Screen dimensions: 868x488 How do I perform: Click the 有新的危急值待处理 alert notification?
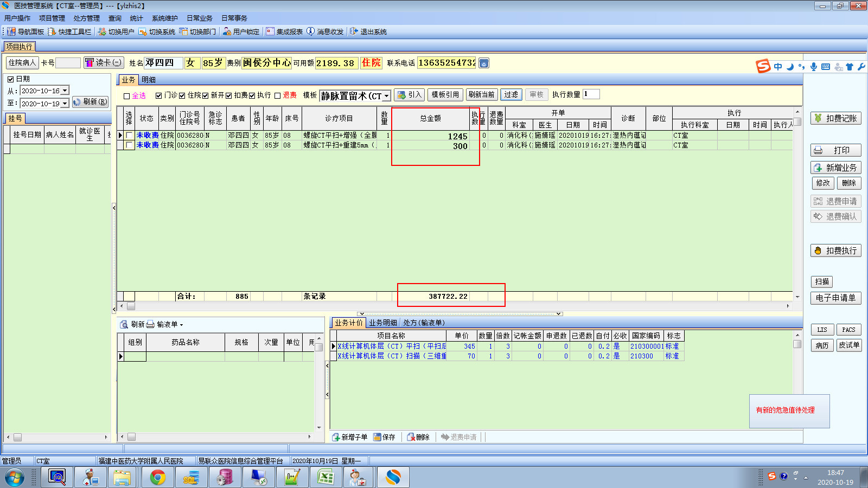(785, 410)
